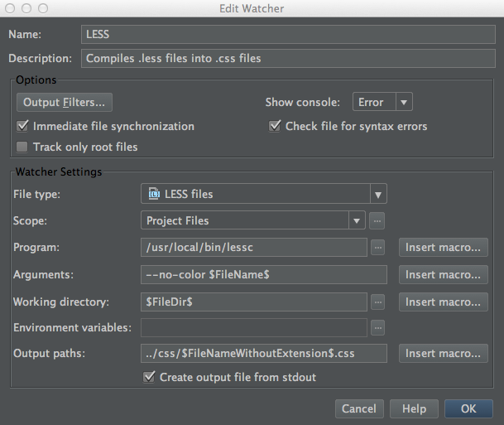Open the Show console dropdown
504x425 pixels.
(382, 102)
